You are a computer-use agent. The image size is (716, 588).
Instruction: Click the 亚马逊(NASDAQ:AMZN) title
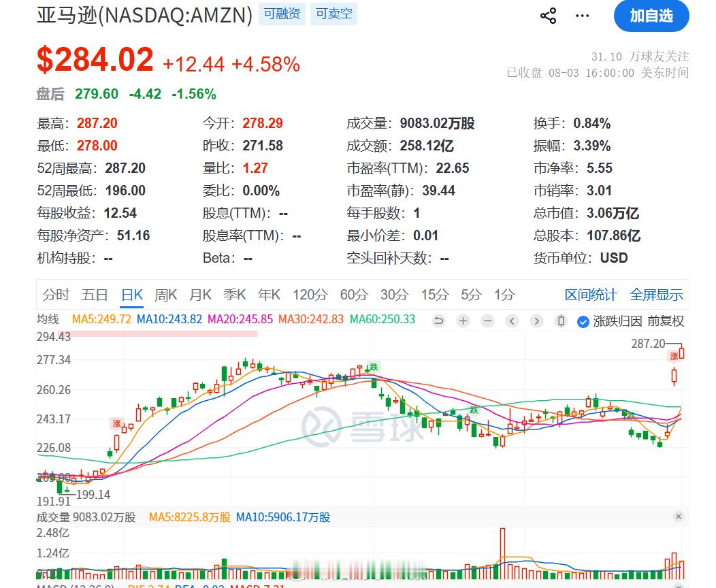pyautogui.click(x=144, y=15)
